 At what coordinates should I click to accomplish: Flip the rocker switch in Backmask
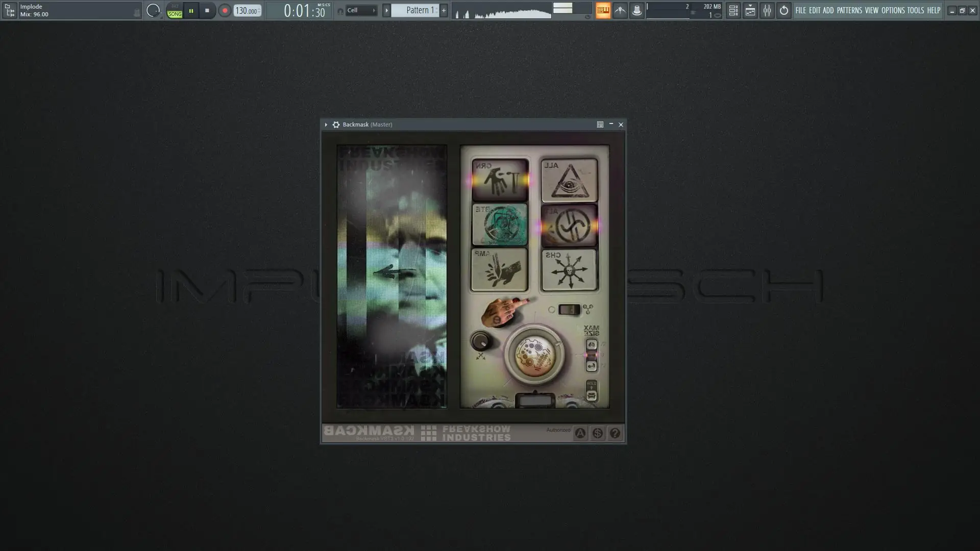(569, 310)
